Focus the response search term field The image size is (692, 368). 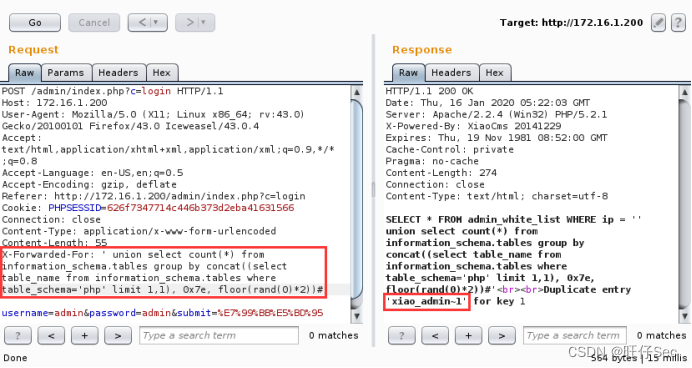coord(575,336)
